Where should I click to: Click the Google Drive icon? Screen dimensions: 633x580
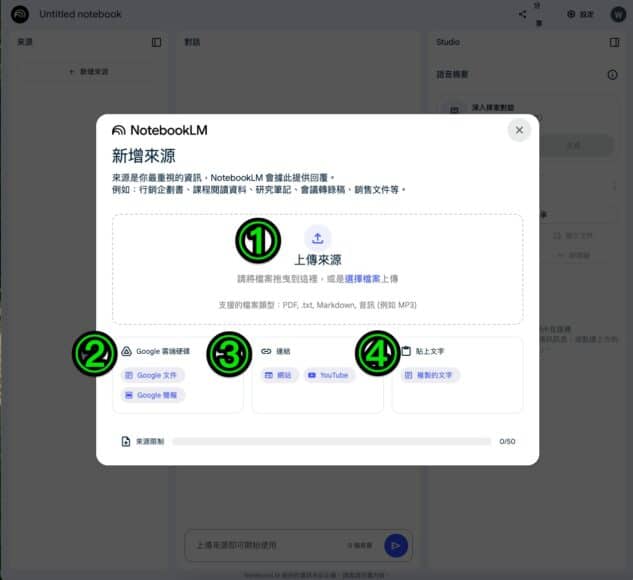127,351
